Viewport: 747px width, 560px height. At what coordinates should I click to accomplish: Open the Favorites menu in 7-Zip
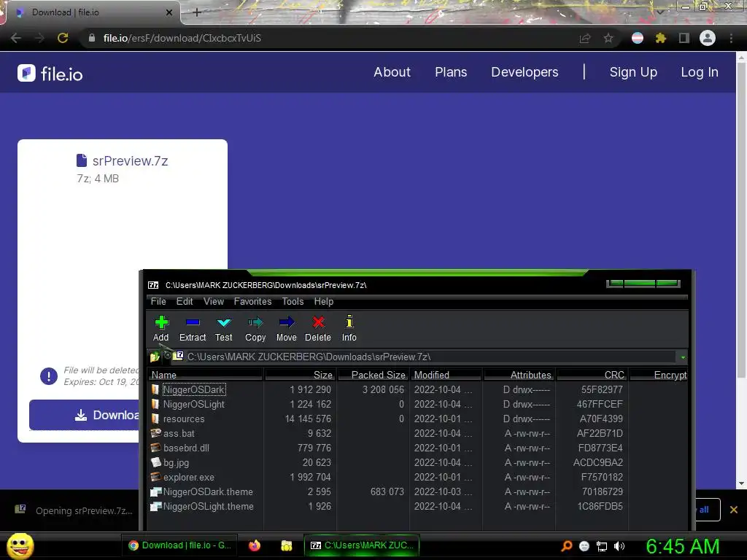coord(252,301)
